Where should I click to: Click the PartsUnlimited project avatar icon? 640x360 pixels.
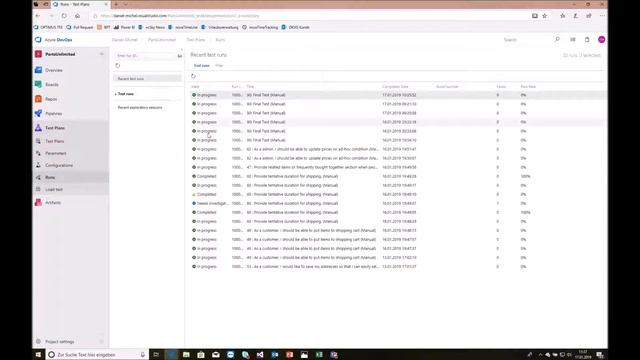(x=38, y=54)
